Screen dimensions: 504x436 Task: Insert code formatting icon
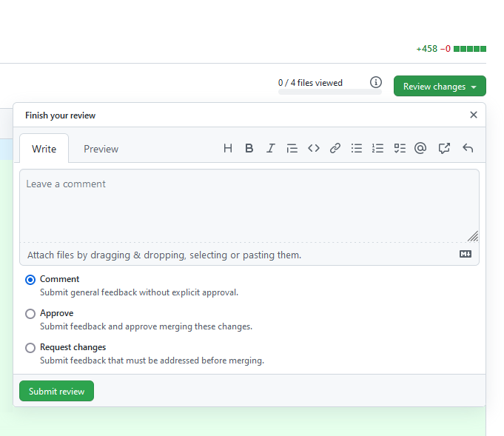[314, 148]
